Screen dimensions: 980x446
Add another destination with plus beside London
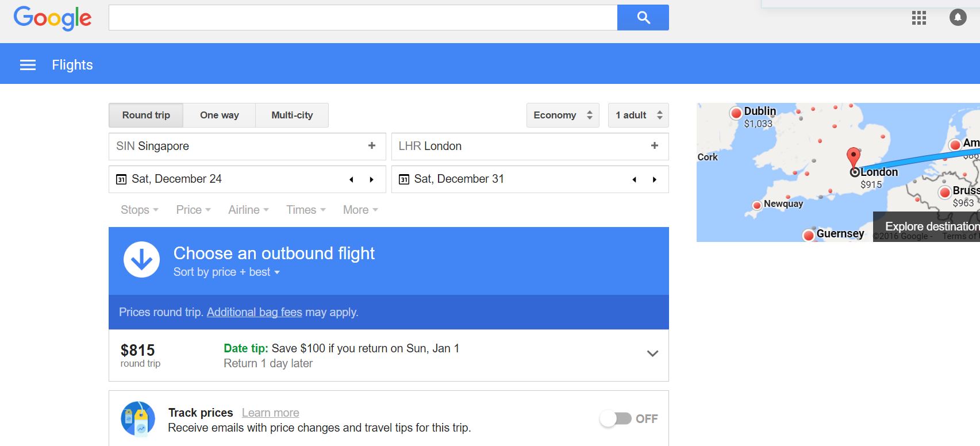[654, 146]
